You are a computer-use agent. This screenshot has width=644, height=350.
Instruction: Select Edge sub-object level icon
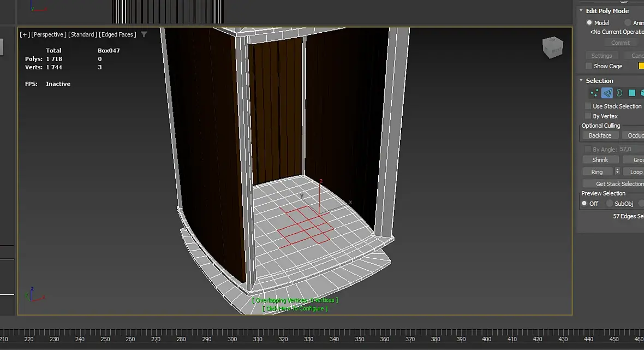click(x=607, y=93)
